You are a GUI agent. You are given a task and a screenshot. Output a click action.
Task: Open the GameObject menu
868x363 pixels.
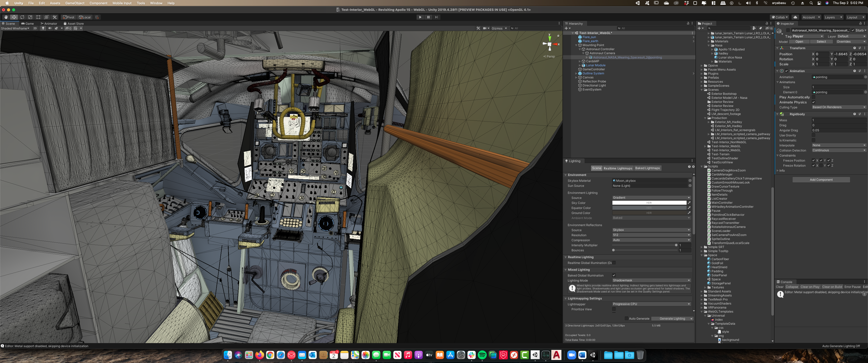74,3
